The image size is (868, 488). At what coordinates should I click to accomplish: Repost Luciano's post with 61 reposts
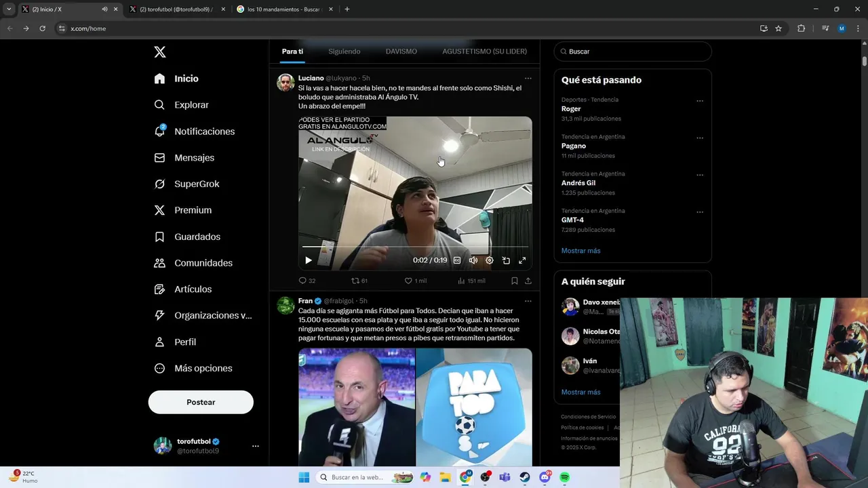pyautogui.click(x=359, y=281)
